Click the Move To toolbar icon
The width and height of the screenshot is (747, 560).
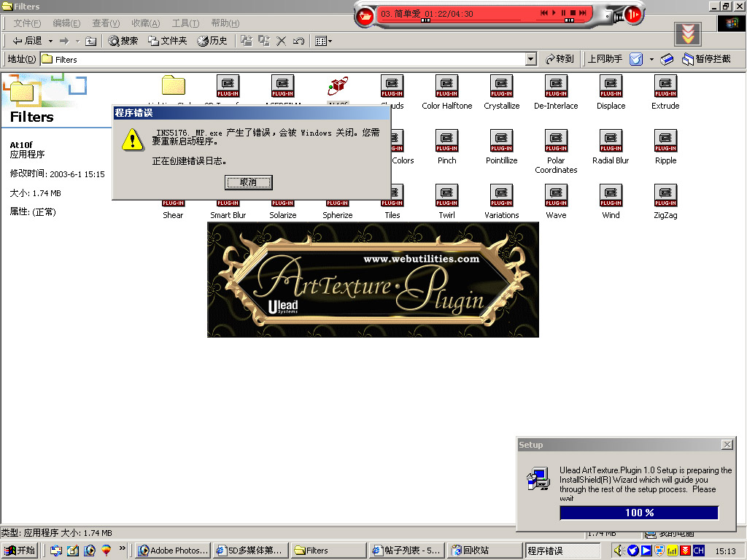pos(247,41)
